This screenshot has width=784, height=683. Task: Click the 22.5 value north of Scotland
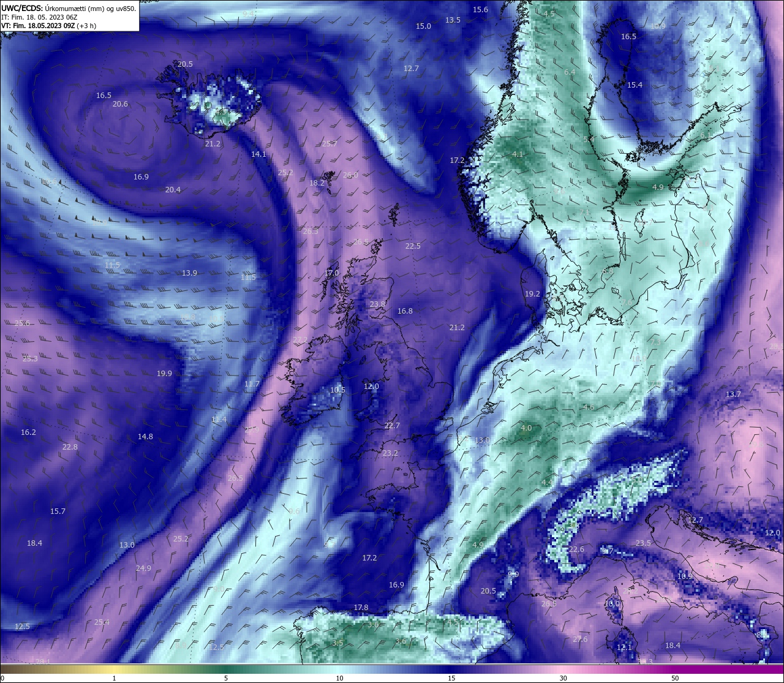point(413,246)
